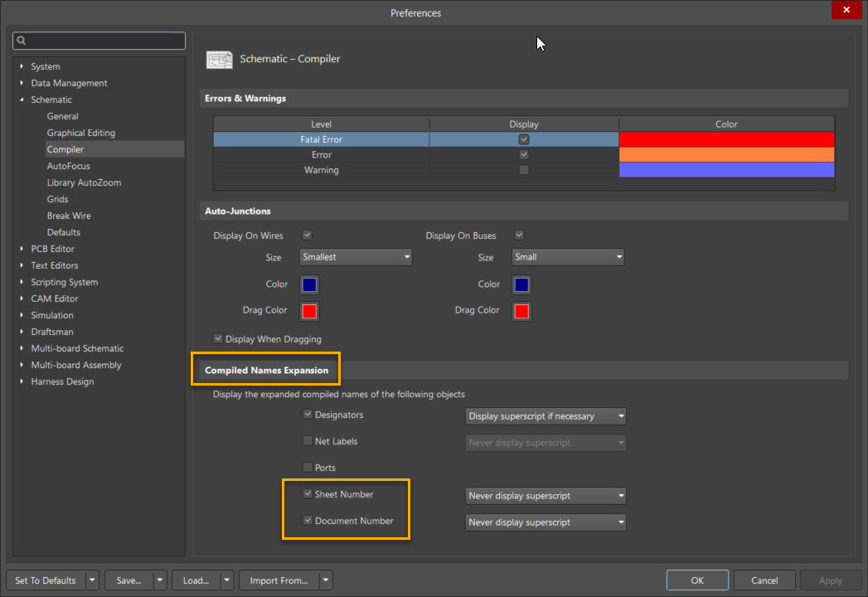Open the Save button dropdown arrow

(x=159, y=580)
